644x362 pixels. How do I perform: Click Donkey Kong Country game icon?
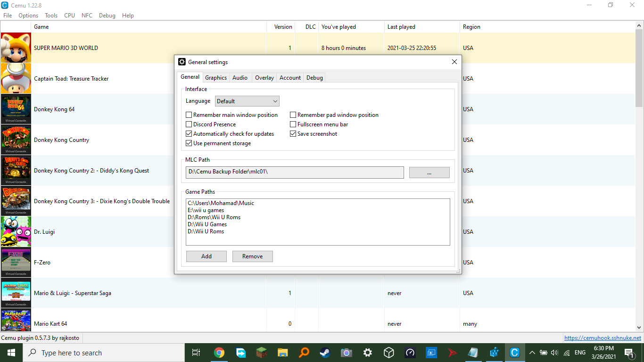pyautogui.click(x=16, y=140)
